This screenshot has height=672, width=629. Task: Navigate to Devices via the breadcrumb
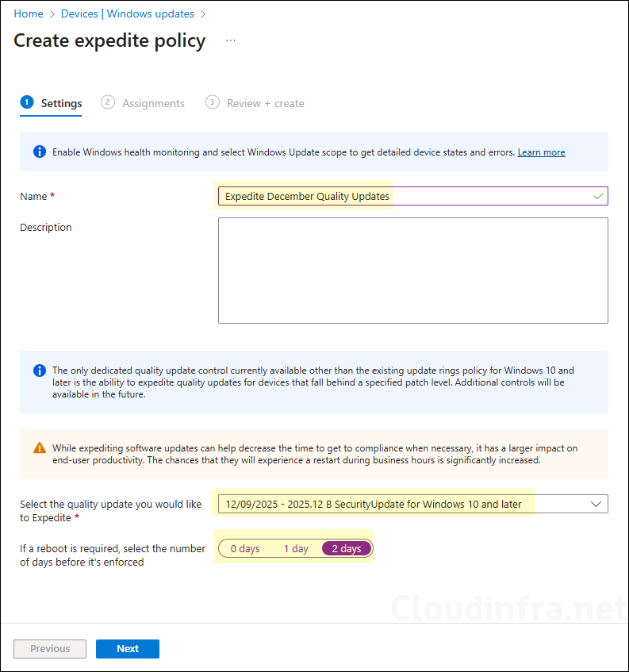[x=79, y=13]
